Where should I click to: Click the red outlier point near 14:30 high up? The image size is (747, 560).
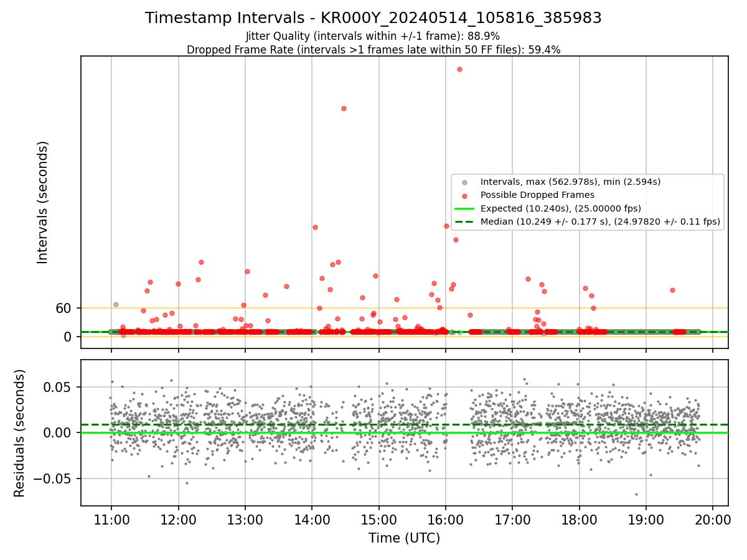344,108
